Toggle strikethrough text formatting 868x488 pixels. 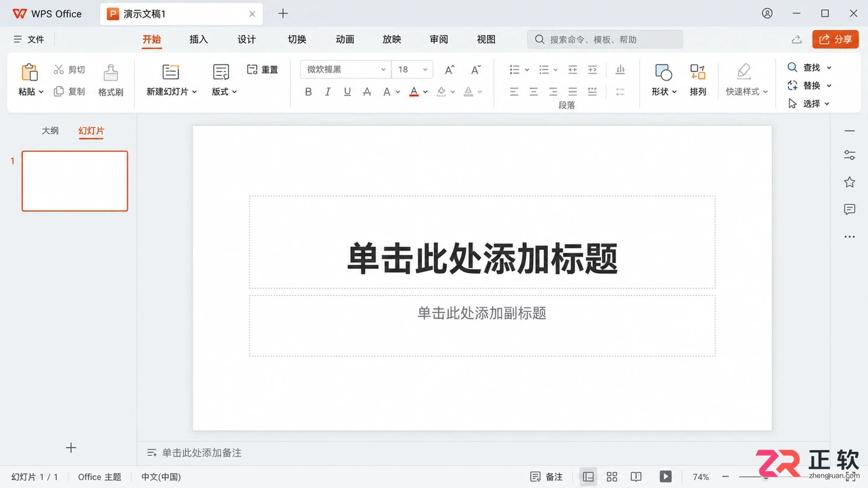[367, 92]
